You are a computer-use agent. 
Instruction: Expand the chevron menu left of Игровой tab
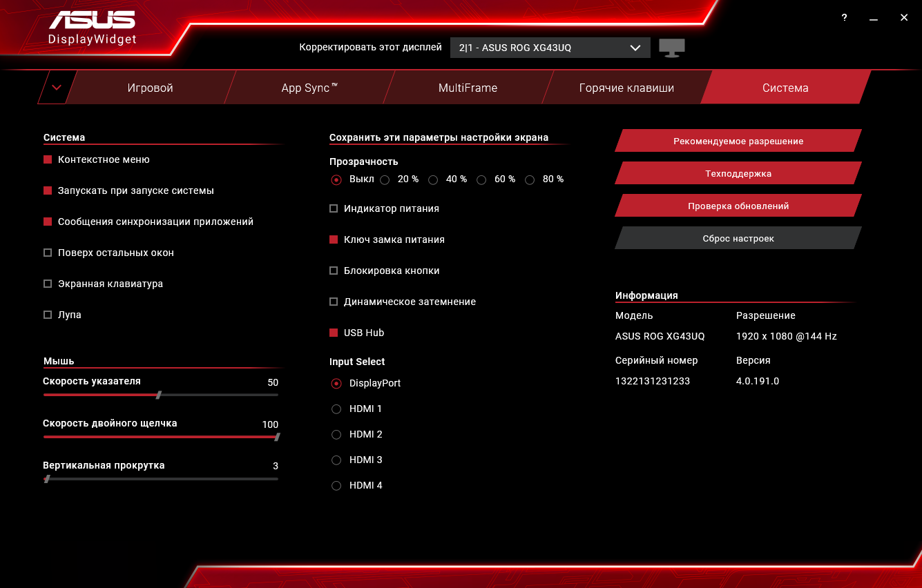(x=57, y=88)
